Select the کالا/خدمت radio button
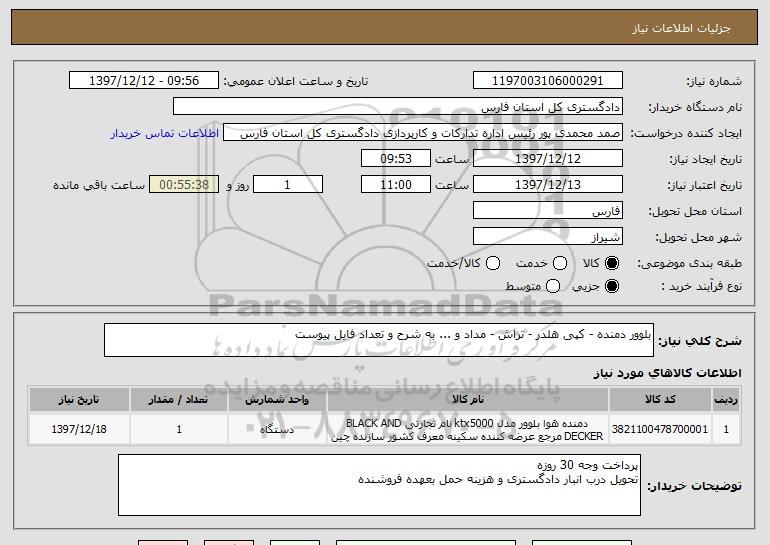The image size is (770, 545). point(493,263)
